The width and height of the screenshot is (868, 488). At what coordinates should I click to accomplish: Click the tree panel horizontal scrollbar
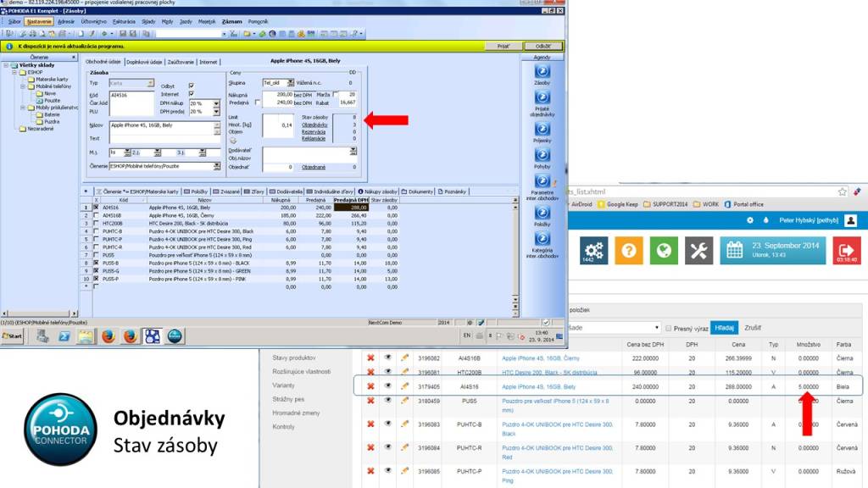click(x=39, y=313)
